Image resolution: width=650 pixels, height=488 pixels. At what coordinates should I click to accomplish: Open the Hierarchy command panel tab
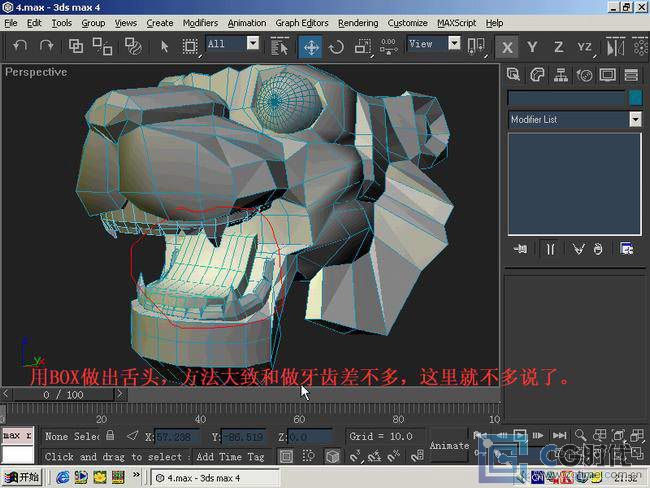[560, 75]
